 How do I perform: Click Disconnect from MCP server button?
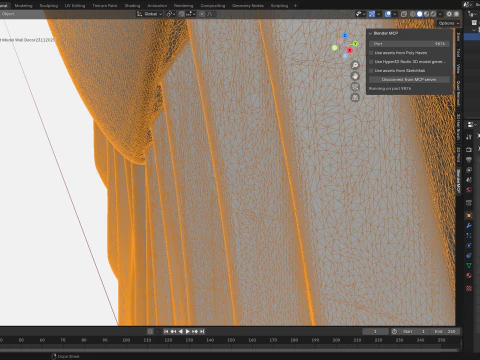coord(409,80)
